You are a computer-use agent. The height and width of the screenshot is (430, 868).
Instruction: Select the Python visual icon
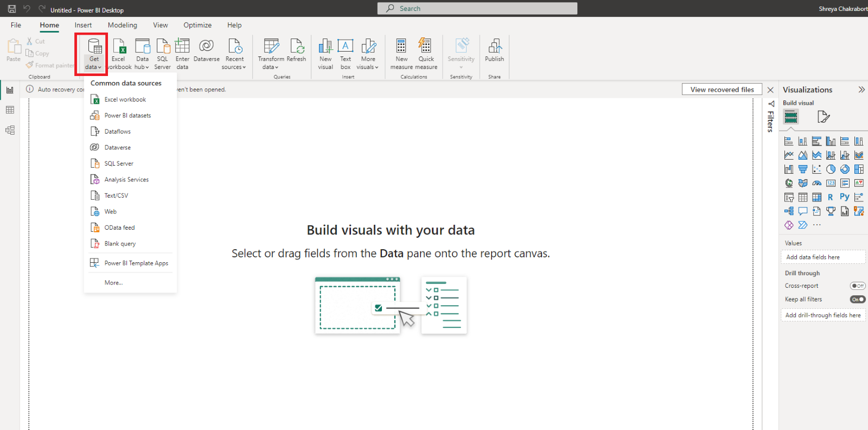click(844, 197)
